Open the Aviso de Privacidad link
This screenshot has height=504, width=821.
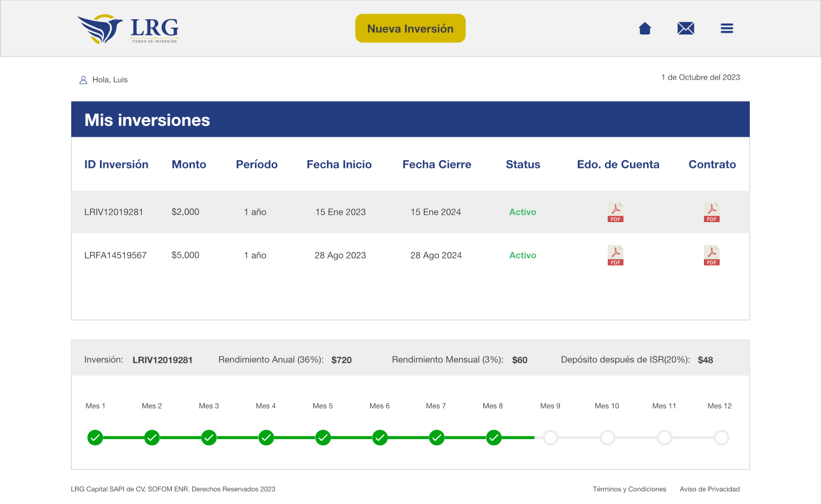click(710, 489)
